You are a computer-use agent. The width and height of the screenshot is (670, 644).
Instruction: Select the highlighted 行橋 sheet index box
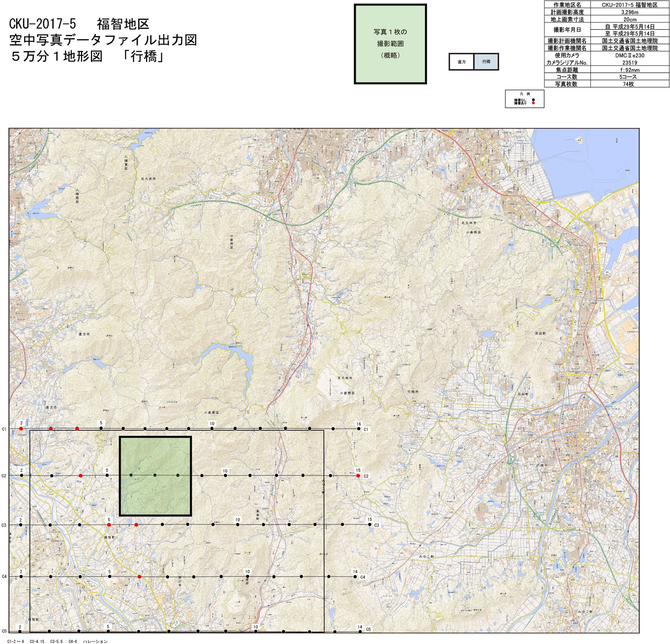click(x=486, y=62)
